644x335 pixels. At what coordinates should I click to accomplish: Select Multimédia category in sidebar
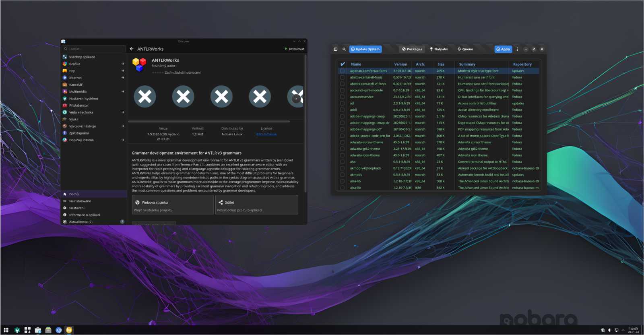tap(93, 91)
